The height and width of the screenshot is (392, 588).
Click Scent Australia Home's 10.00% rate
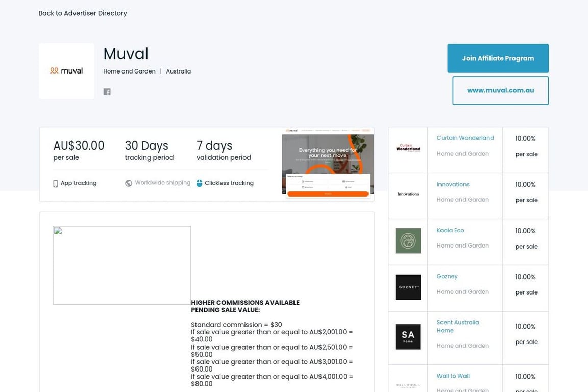click(x=525, y=326)
